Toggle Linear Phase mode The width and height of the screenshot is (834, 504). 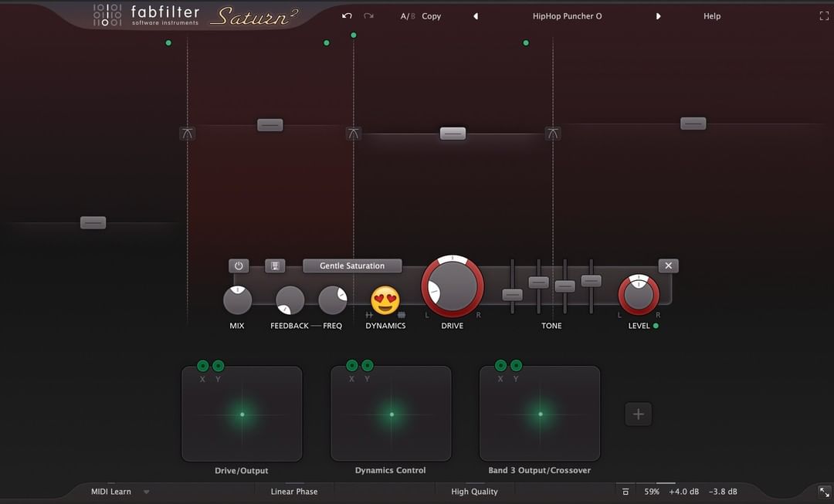[x=293, y=492]
